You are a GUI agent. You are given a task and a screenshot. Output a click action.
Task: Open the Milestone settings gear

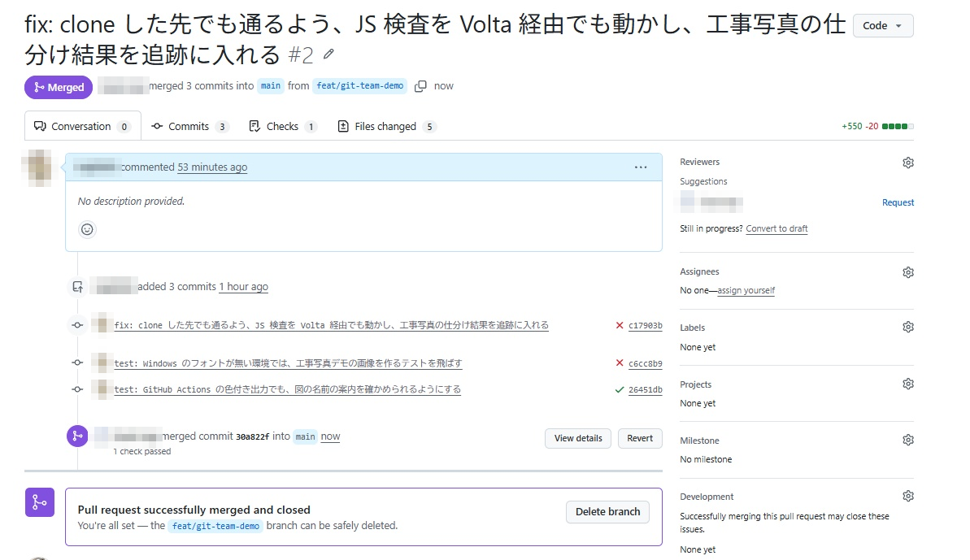907,440
